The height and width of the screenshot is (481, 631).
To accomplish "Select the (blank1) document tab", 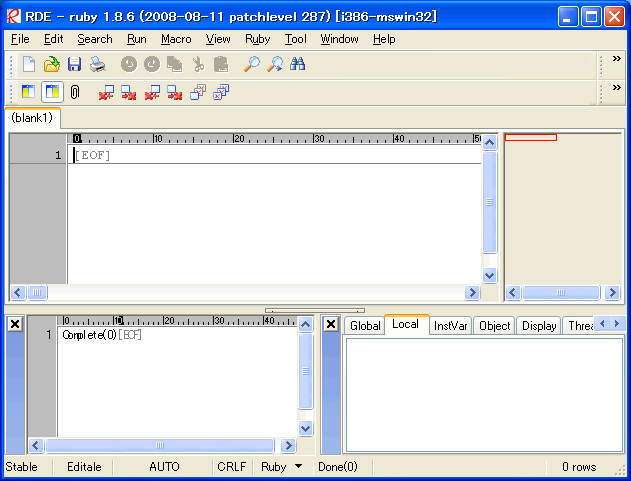I will [32, 118].
